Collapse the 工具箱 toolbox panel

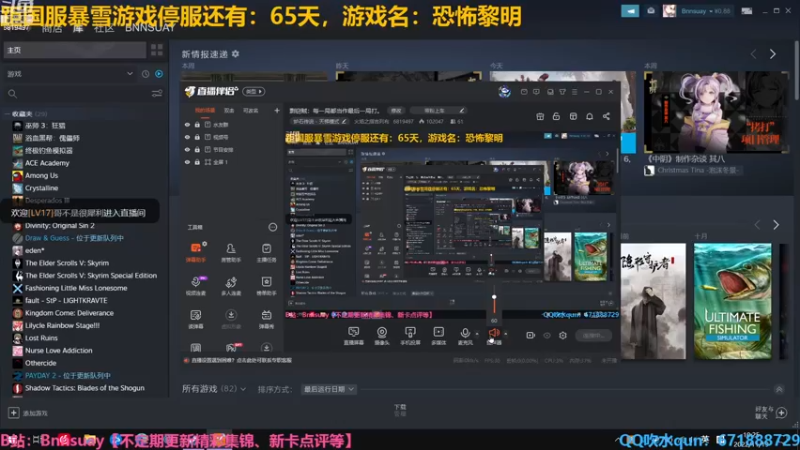pyautogui.click(x=273, y=227)
